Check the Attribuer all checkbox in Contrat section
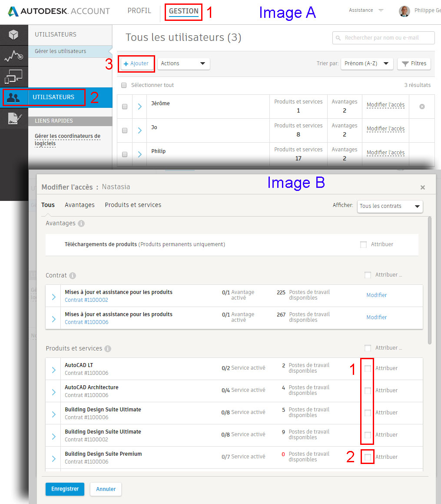Screen dimensions: 441x504 (x=368, y=275)
